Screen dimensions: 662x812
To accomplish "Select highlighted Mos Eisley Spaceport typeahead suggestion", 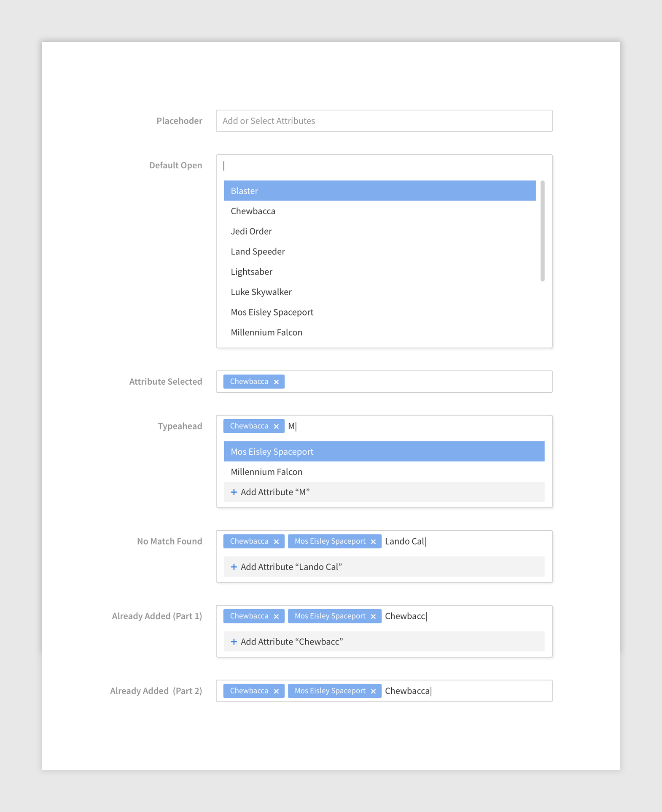I will (x=384, y=451).
